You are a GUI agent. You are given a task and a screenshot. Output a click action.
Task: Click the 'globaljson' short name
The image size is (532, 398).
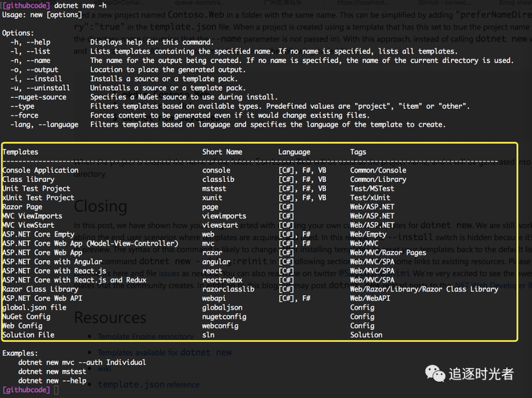[x=222, y=308]
